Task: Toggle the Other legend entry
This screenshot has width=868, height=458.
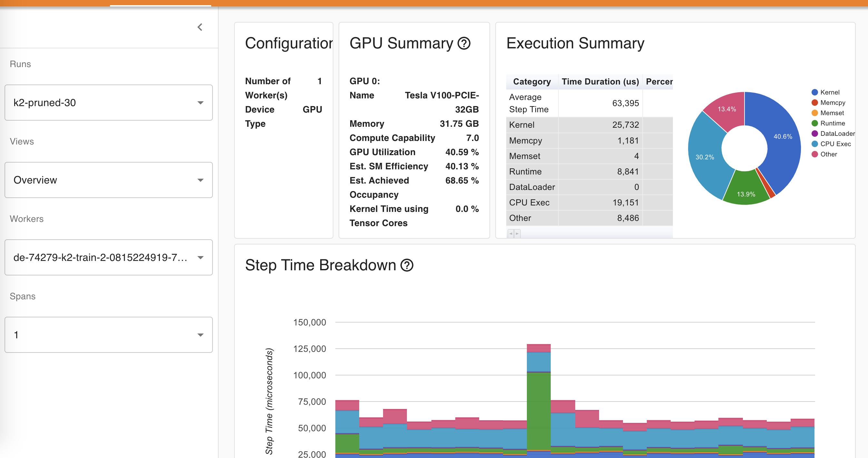Action: pos(828,154)
